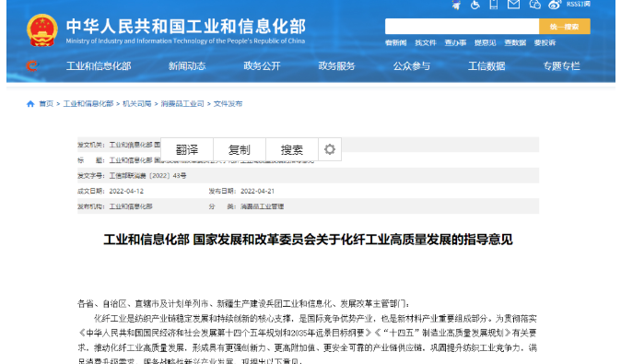Open 提意见 quick link
This screenshot has height=364, width=621.
tap(486, 42)
